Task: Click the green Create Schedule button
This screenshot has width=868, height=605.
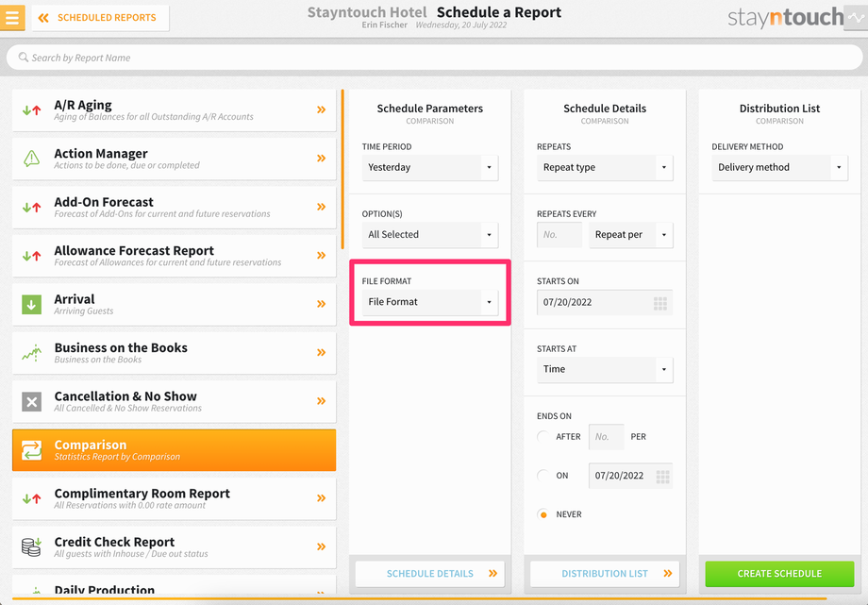Action: pos(779,574)
